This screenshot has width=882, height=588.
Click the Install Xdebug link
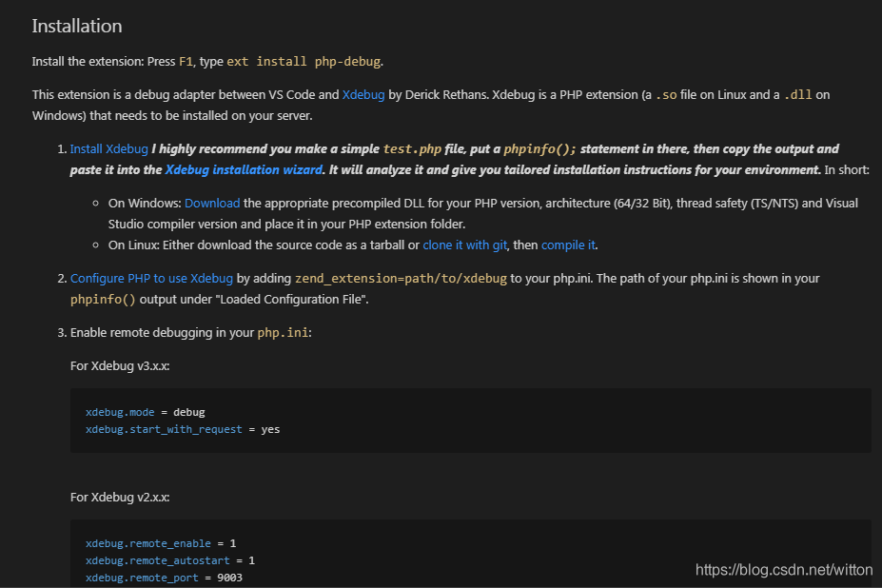[108, 148]
